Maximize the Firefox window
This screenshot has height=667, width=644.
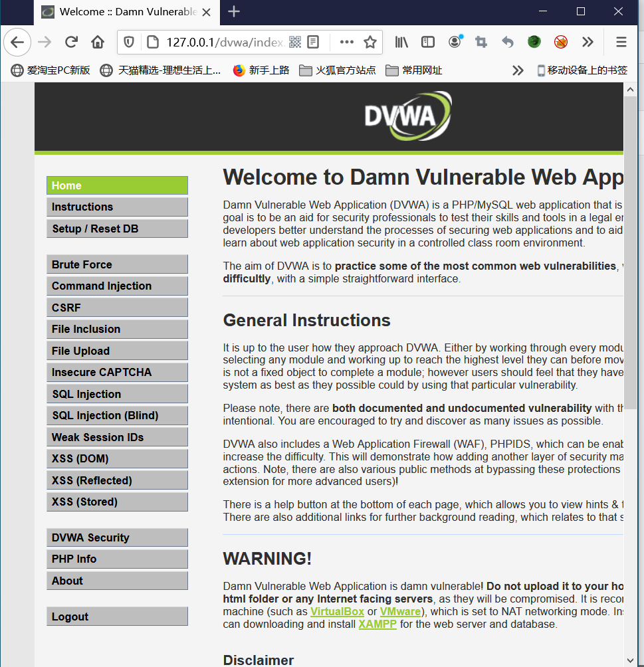pyautogui.click(x=581, y=11)
